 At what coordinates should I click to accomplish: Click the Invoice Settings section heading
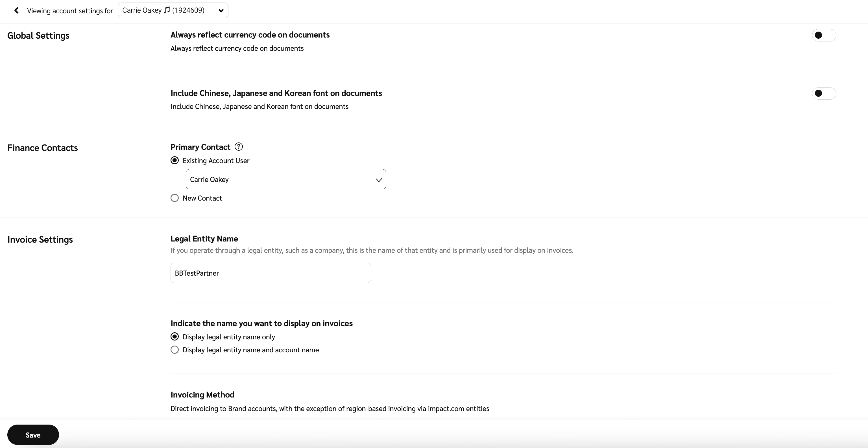coord(40,240)
